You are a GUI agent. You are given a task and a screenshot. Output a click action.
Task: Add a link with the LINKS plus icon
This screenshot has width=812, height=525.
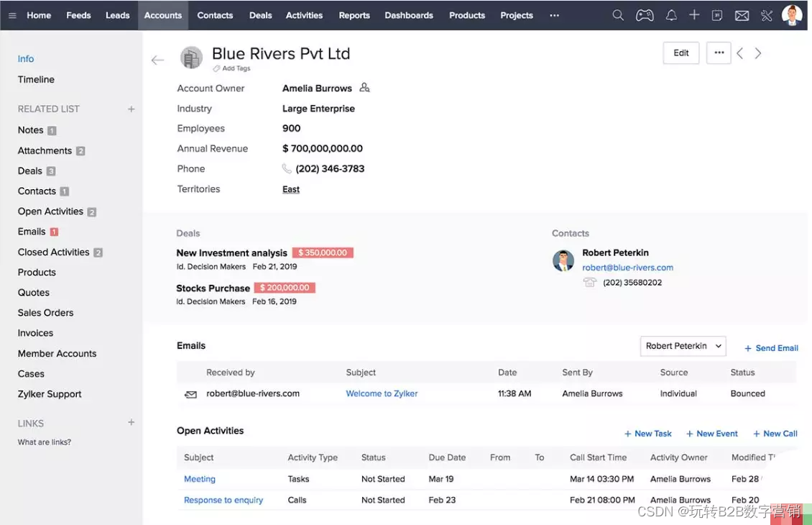(131, 422)
